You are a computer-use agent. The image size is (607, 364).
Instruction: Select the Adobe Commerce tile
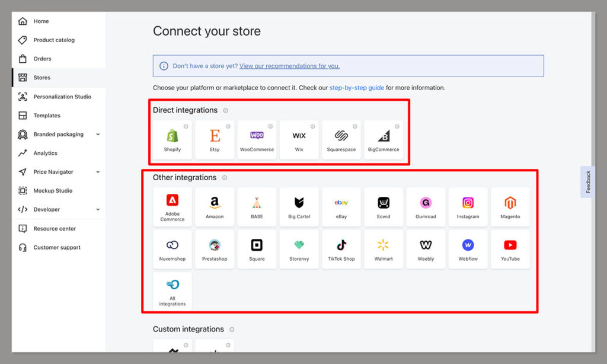tap(172, 207)
